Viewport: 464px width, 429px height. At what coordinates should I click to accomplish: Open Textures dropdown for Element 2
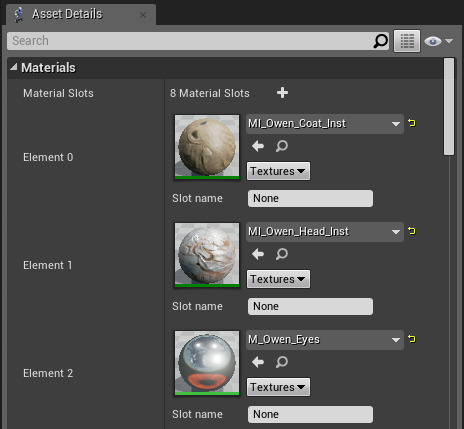click(x=278, y=387)
